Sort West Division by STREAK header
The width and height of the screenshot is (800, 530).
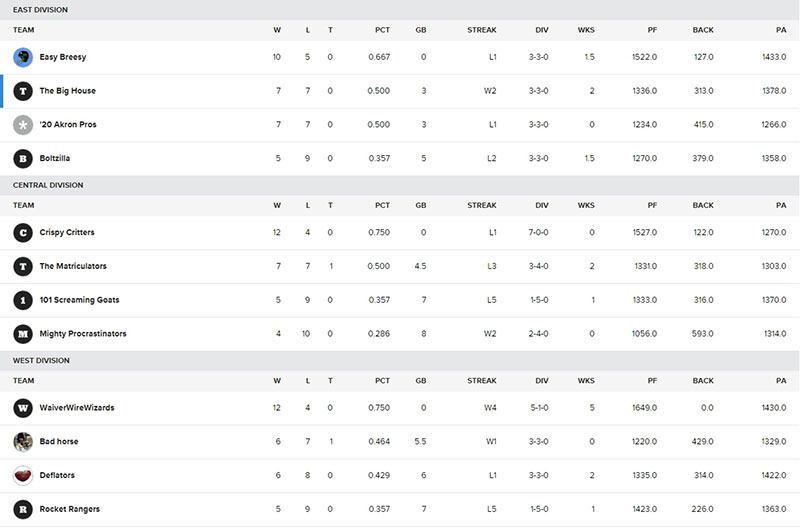coord(482,381)
